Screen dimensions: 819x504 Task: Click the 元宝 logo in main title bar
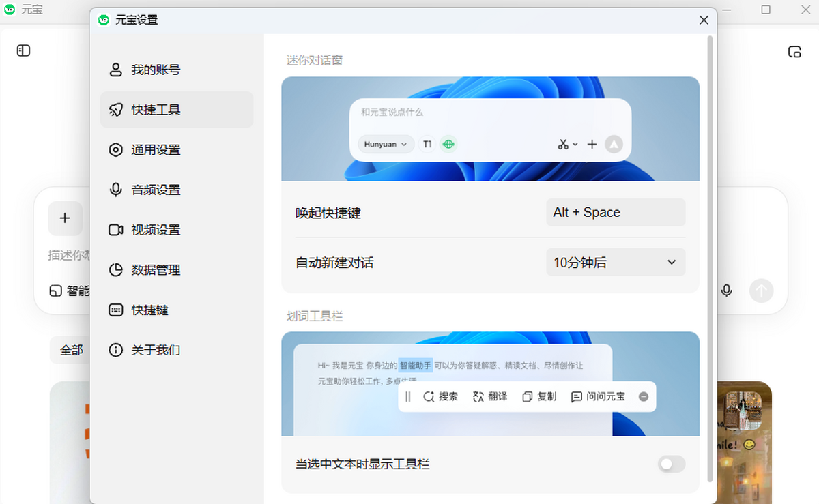click(10, 10)
